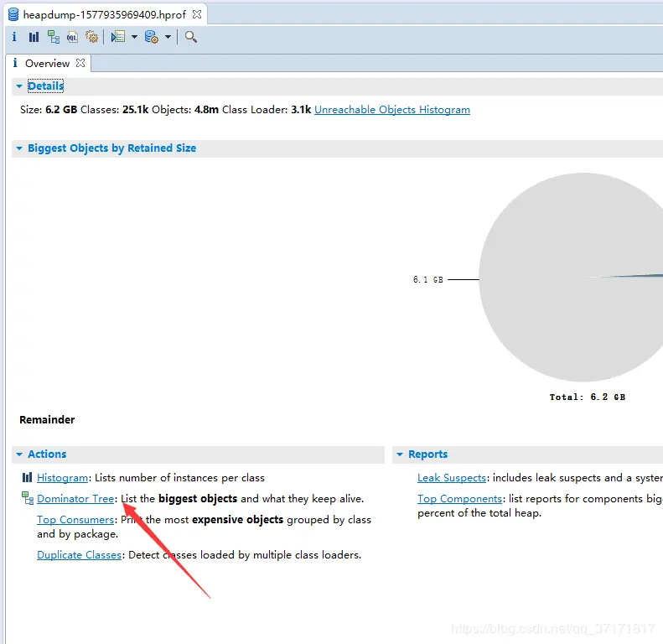This screenshot has height=644, width=663.
Task: Click the Find Object by Address magnifier
Action: [191, 37]
